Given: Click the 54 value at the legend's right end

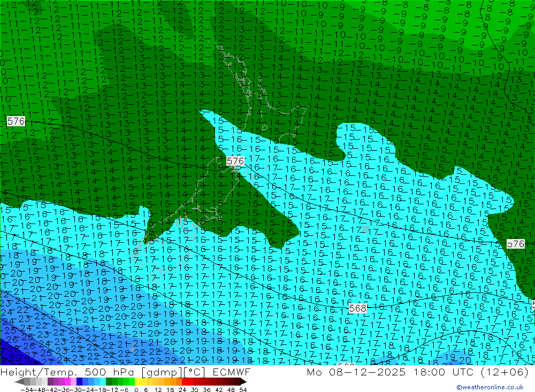Looking at the screenshot, I should pos(242,389).
